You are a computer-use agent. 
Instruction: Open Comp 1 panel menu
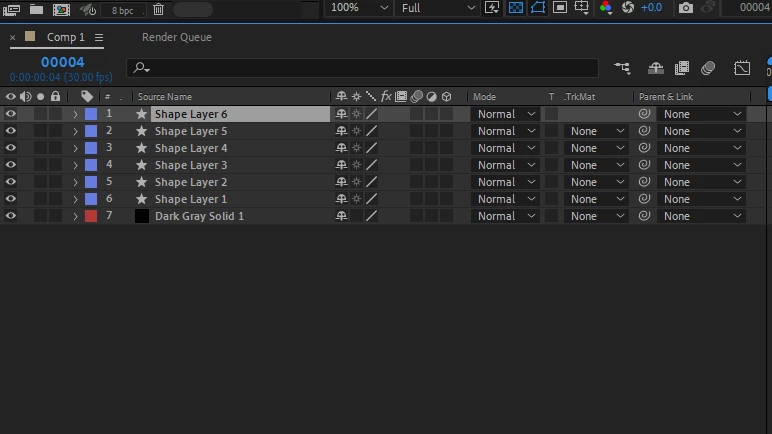[99, 37]
